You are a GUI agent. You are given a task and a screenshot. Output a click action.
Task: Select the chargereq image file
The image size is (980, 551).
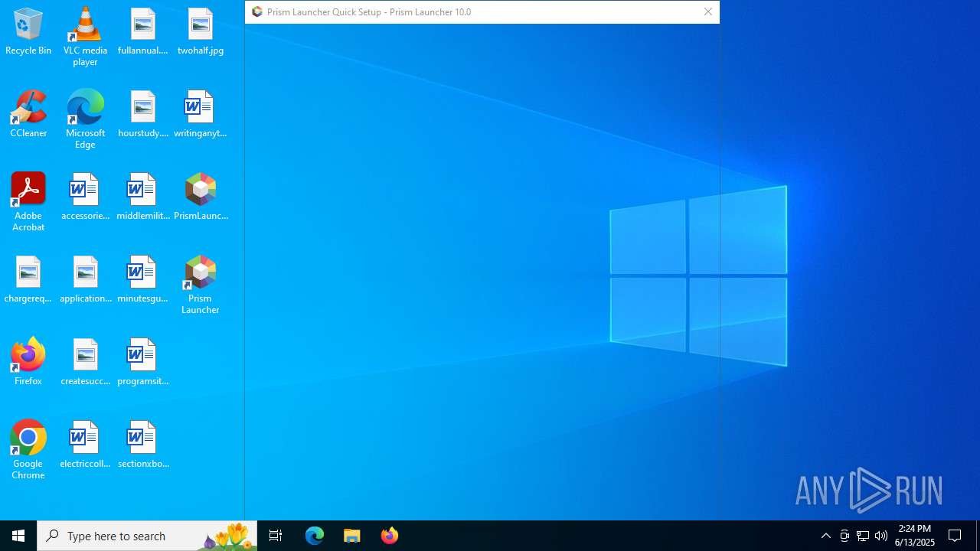(28, 280)
